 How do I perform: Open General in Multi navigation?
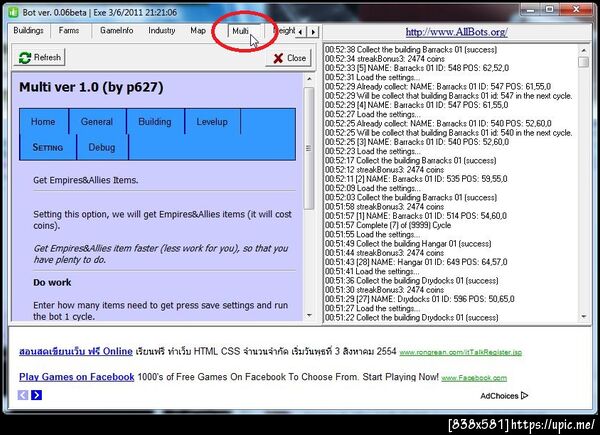[97, 122]
